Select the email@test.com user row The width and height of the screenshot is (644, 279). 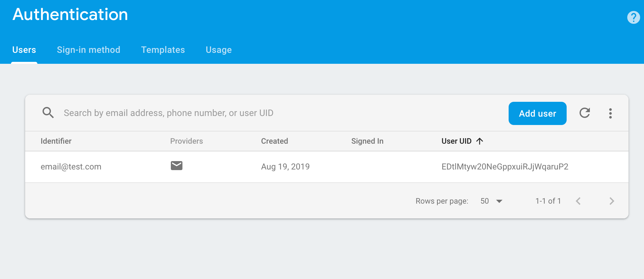(71, 167)
